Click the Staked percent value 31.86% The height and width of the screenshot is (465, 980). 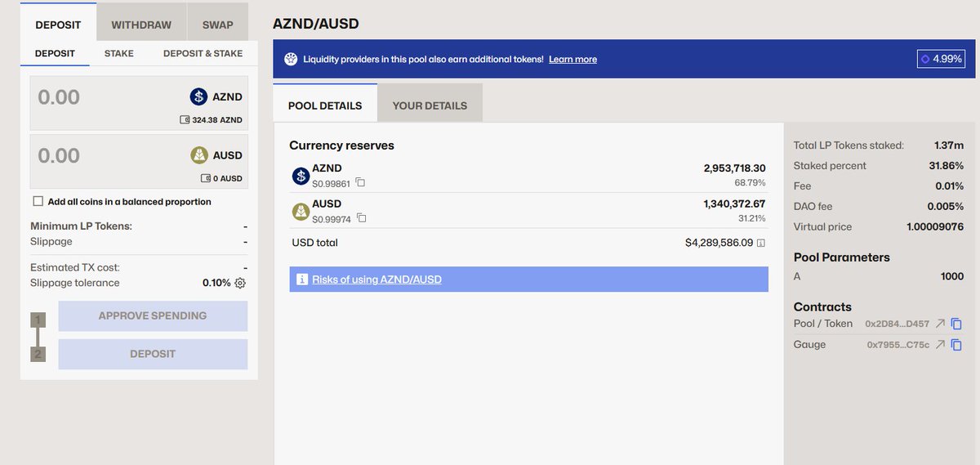[948, 165]
